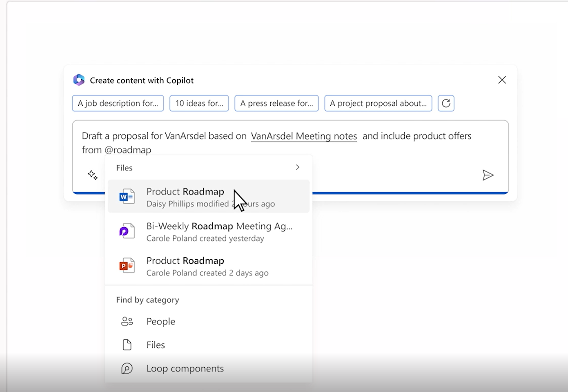Select Product Roadmap modified by Daisy Phillips
Viewport: 568px width, 392px height.
[210, 197]
